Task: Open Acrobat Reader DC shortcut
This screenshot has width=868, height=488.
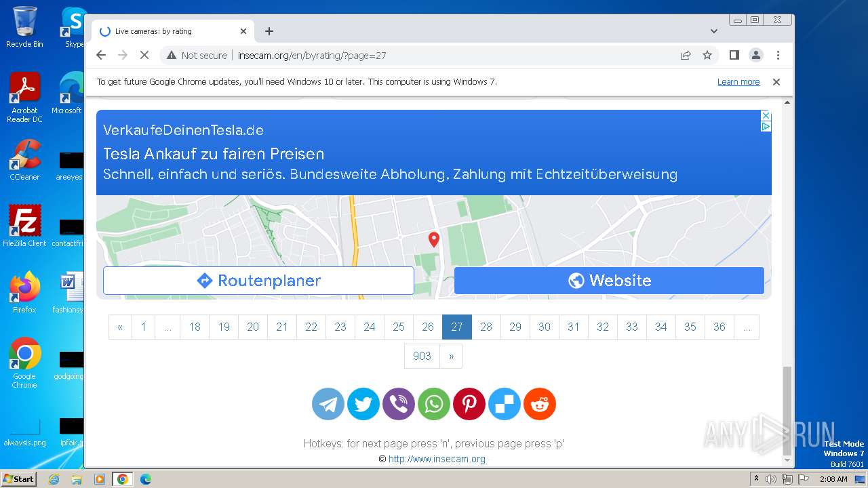Action: point(24,98)
